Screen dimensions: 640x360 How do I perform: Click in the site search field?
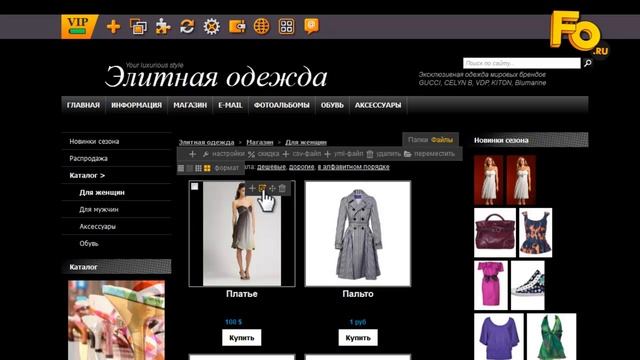[522, 63]
